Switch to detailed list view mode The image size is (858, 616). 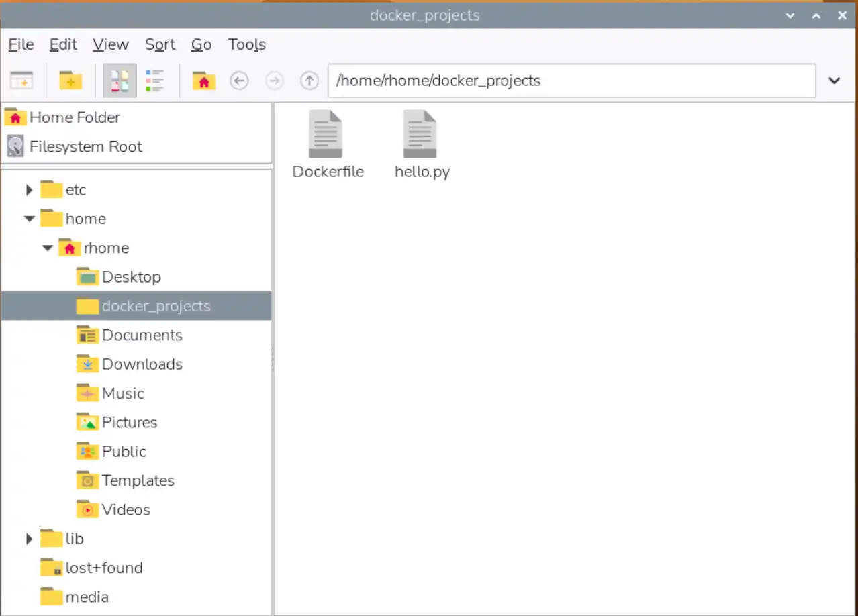155,81
